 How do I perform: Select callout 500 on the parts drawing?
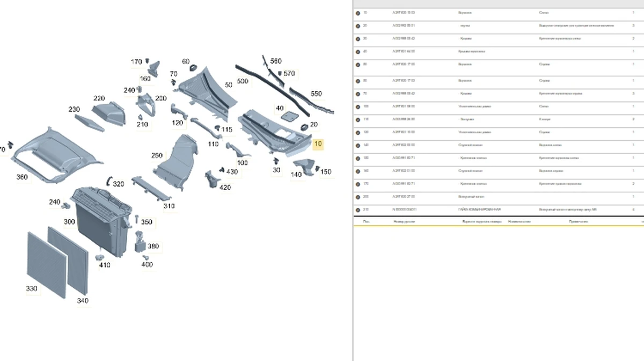[243, 82]
